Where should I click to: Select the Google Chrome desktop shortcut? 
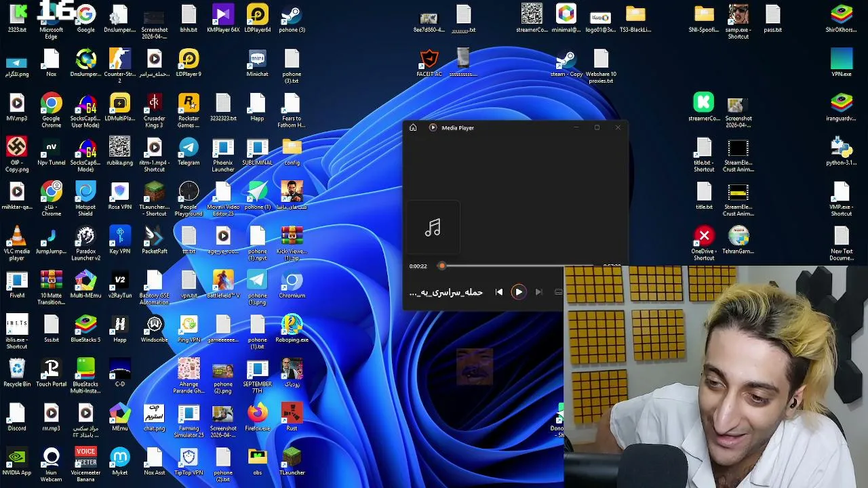pos(51,110)
